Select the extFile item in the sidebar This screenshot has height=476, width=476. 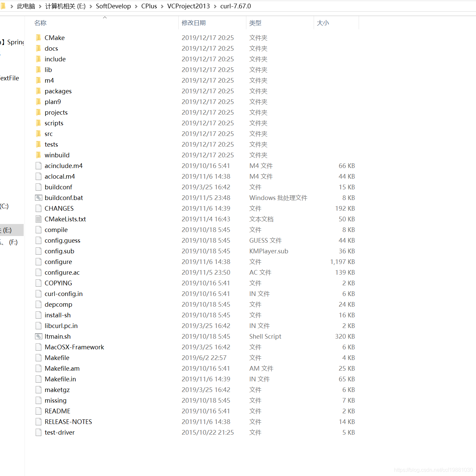coord(10,78)
